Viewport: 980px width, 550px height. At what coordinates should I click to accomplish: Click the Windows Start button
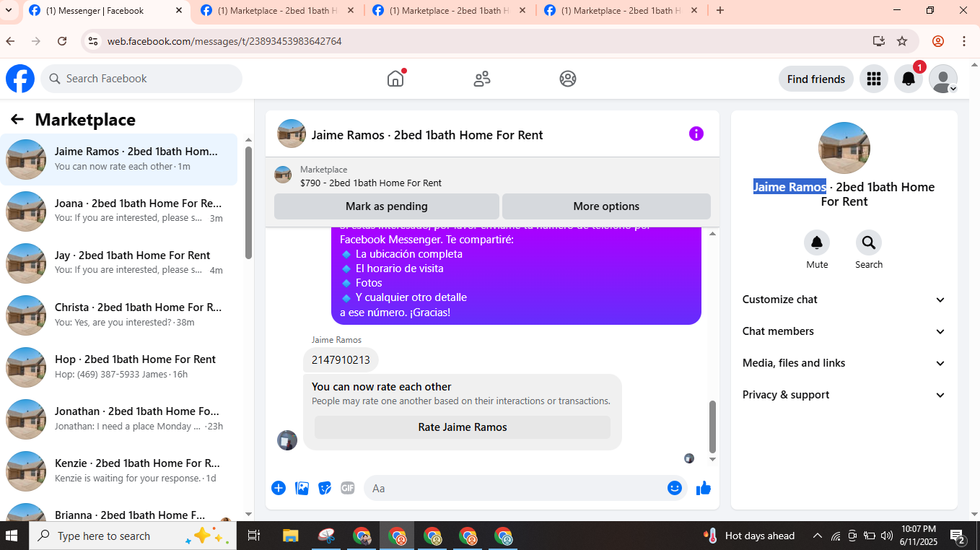pyautogui.click(x=12, y=536)
